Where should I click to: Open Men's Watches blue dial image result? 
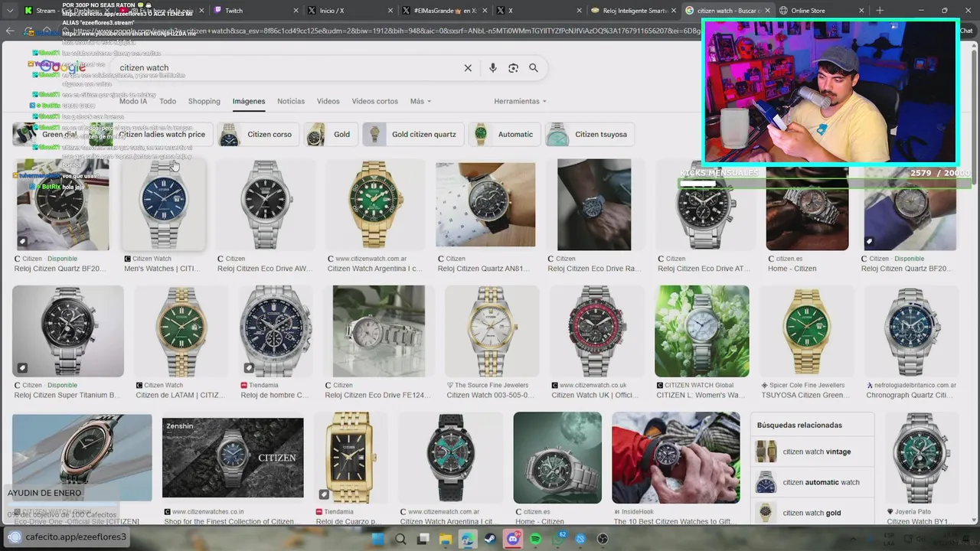164,204
